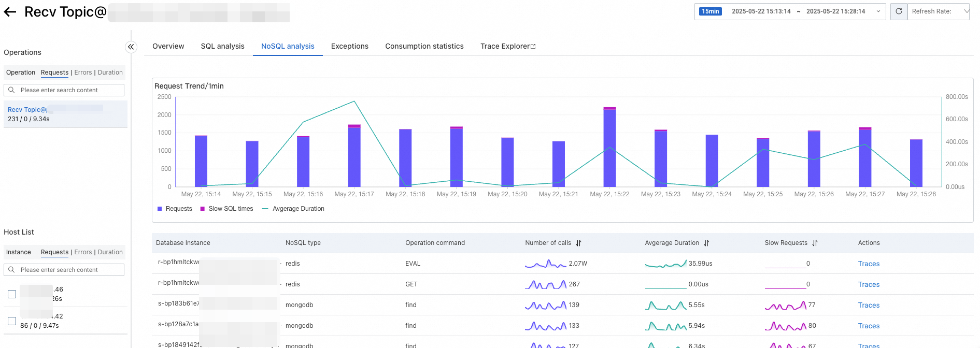980x348 pixels.
Task: Toggle the Requests legend color swatch
Action: point(160,209)
